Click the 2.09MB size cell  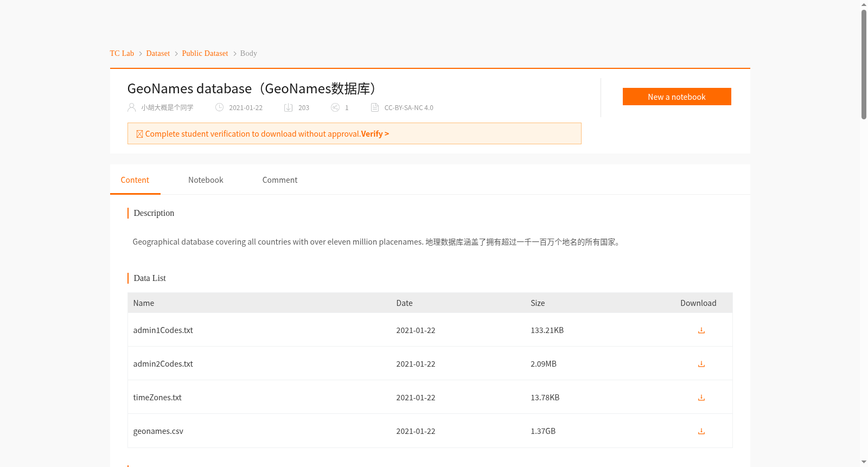pos(544,364)
